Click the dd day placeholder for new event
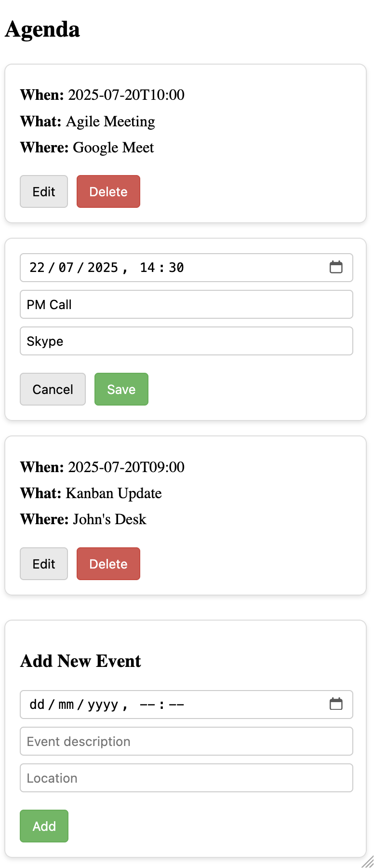This screenshot has width=374, height=868. [37, 705]
